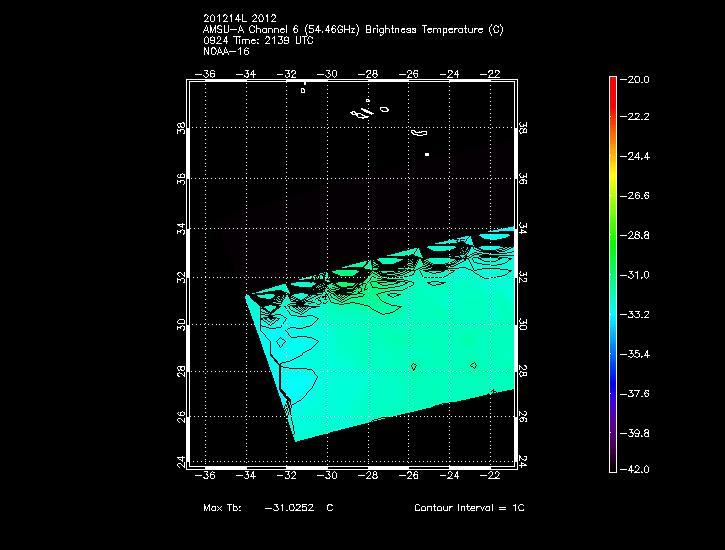This screenshot has width=725, height=550.
Task: Click the -36 longitude label on the top axis
Action: 208,74
